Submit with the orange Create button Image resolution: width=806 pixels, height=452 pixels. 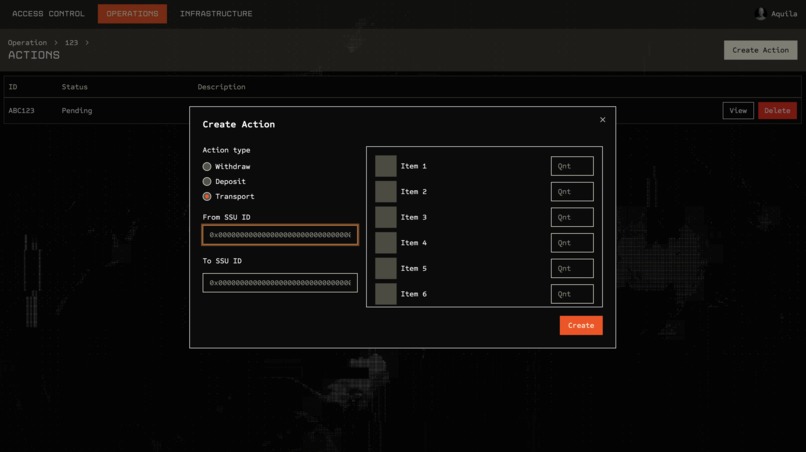pos(581,326)
